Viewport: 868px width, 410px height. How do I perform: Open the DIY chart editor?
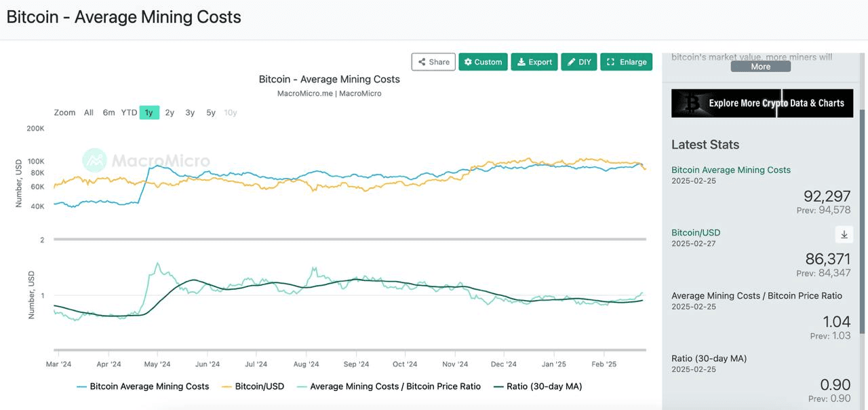[x=579, y=62]
